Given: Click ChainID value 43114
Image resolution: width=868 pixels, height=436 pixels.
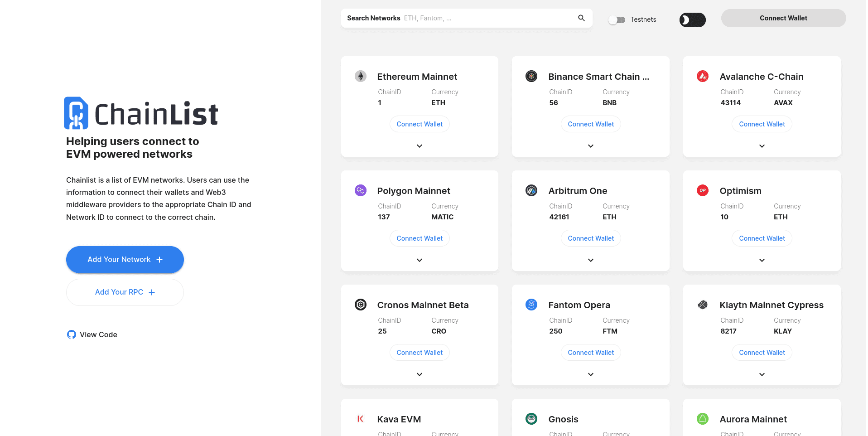Looking at the screenshot, I should point(730,103).
